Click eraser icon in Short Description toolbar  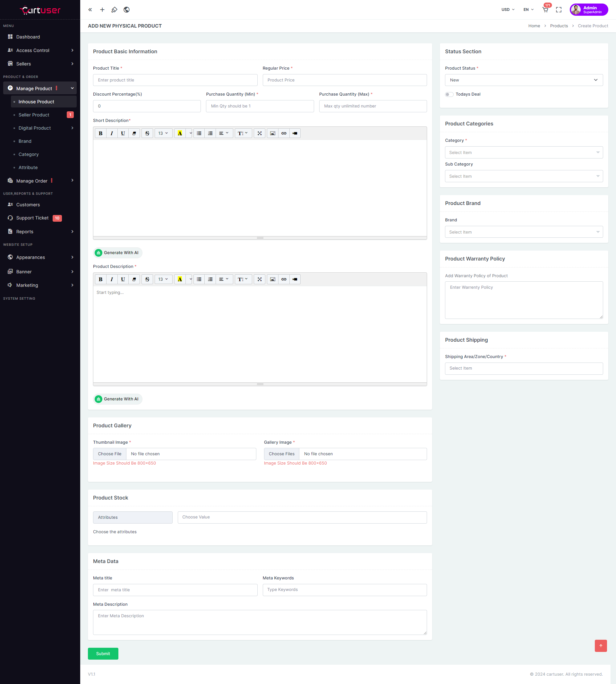coord(134,133)
